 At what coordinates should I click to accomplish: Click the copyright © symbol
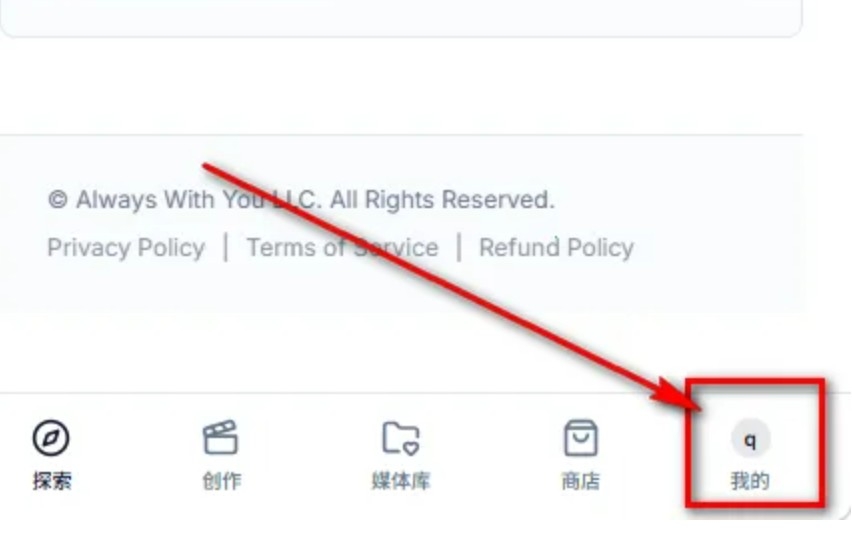pos(58,200)
